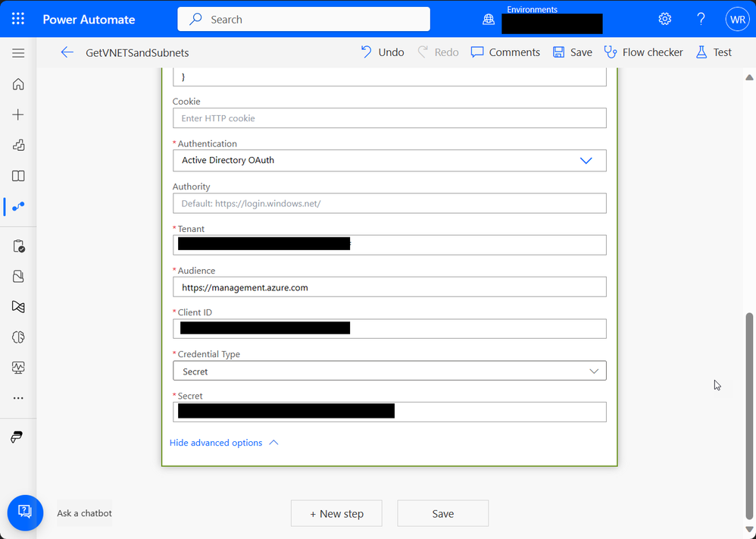The height and width of the screenshot is (539, 756).
Task: Click Redo in the toolbar
Action: [438, 52]
